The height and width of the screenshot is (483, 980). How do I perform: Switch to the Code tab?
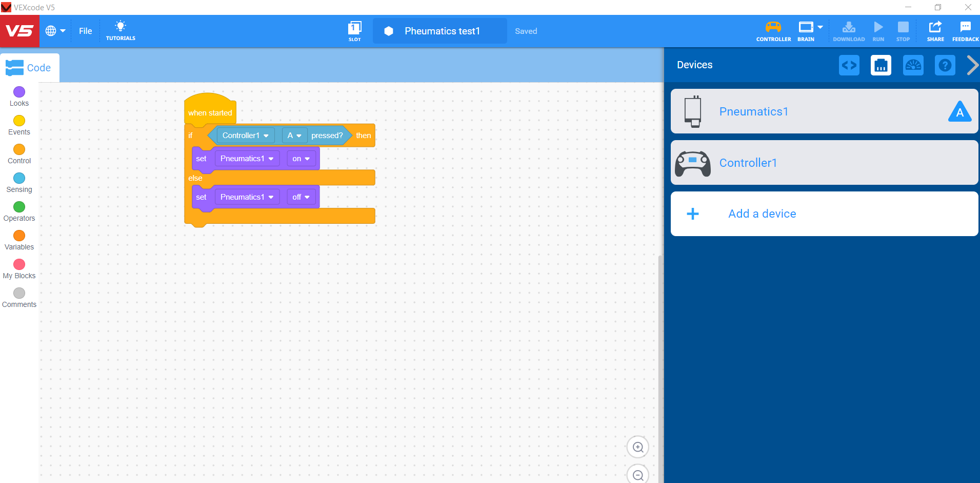pyautogui.click(x=29, y=68)
